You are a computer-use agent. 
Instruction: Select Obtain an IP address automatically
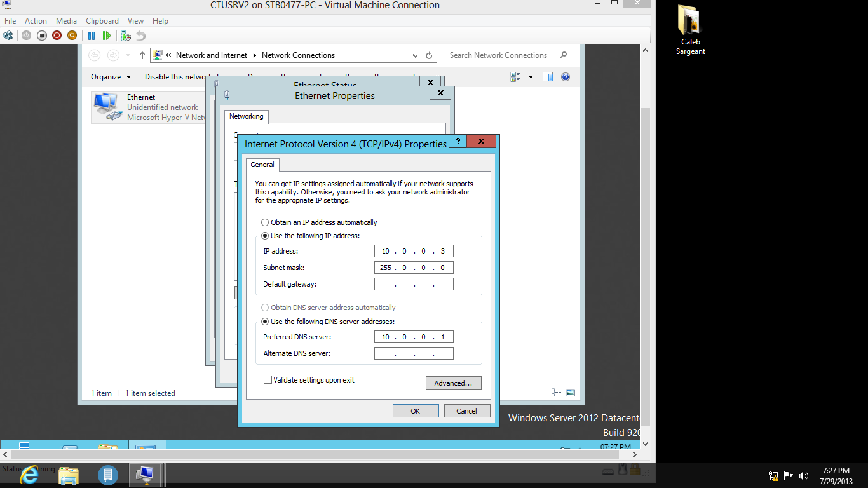319,222
